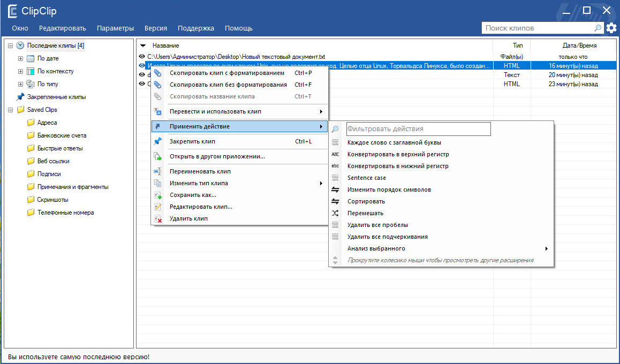Open the Поддержка menu
This screenshot has height=364, width=620.
point(196,28)
